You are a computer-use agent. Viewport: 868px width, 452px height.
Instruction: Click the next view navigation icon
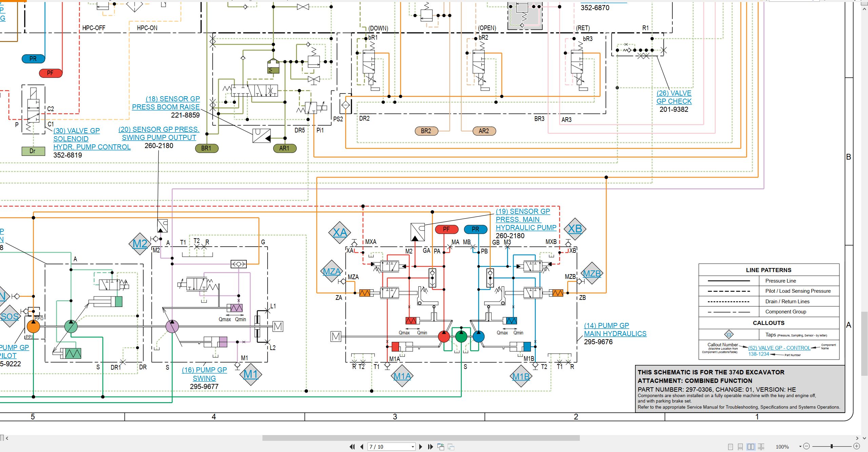click(451, 447)
